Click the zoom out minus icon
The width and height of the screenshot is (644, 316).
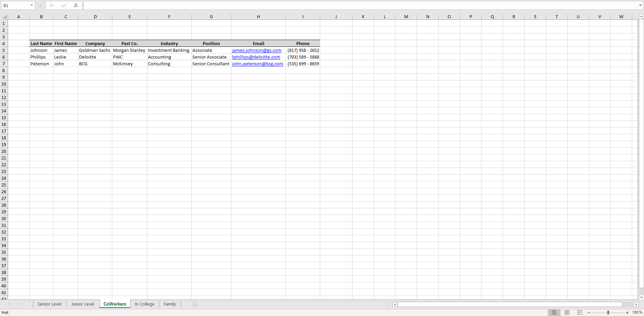589,313
